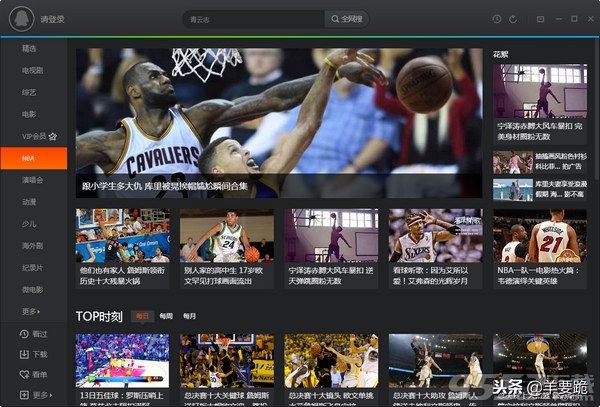Image resolution: width=600 pixels, height=407 pixels.
Task: Click the refresh icon in title bar
Action: [x=513, y=19]
